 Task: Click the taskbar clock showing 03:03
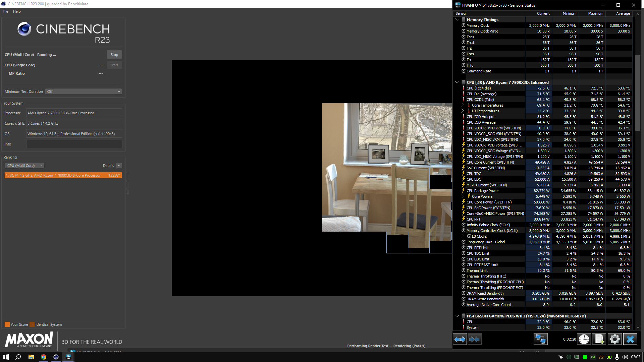635,357
